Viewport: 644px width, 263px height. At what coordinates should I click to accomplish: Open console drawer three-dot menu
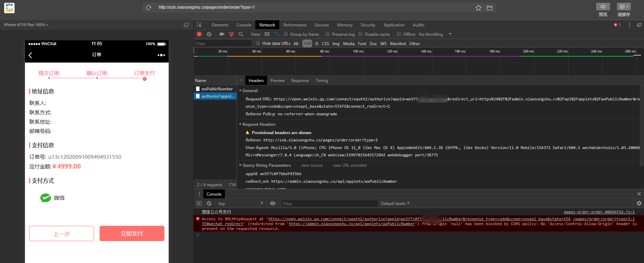(x=199, y=194)
